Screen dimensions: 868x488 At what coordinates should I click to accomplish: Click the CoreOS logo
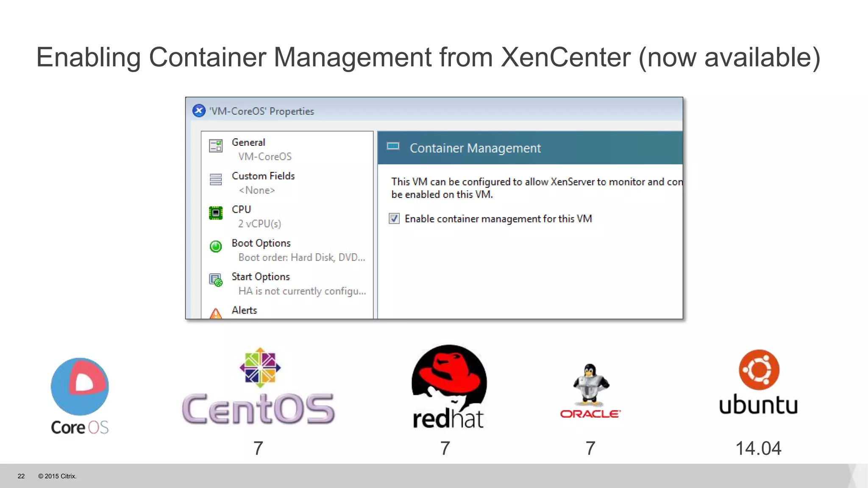click(80, 396)
